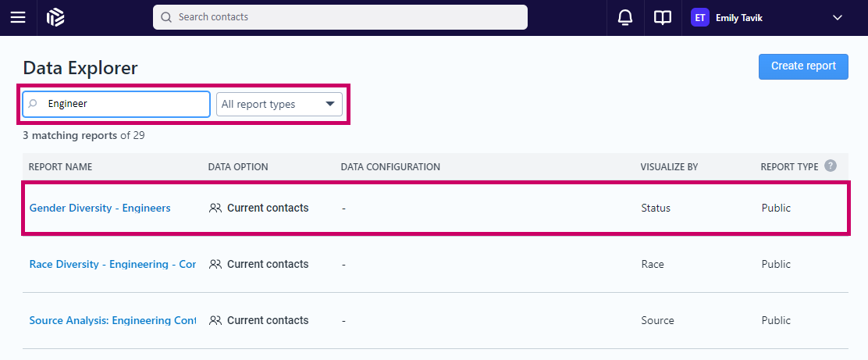Open Gender Diversity - Engineers report

tap(100, 209)
